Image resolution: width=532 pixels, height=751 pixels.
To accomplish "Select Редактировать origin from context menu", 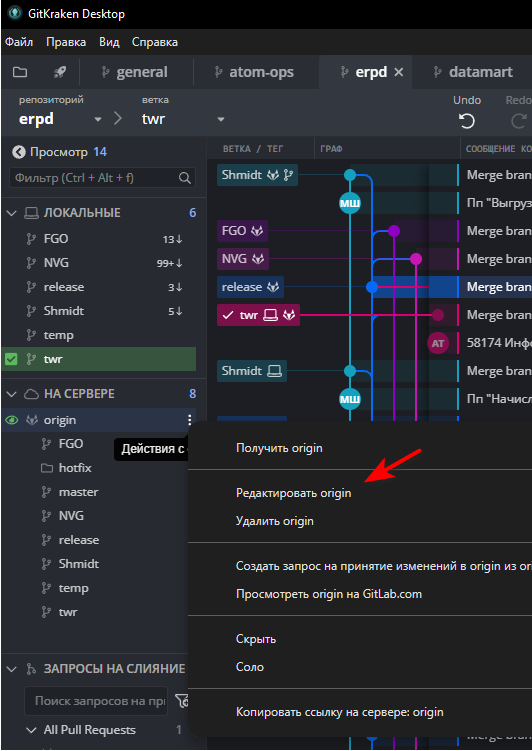I will click(294, 493).
